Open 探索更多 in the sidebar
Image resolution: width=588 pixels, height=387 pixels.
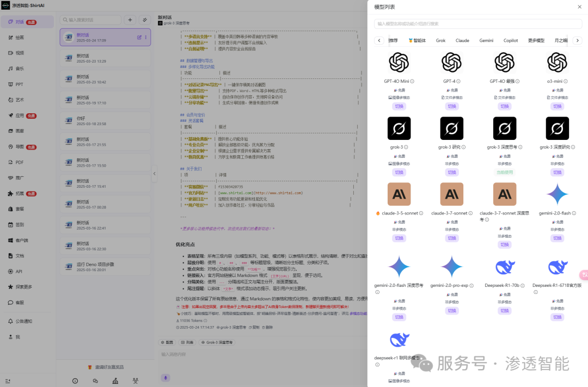point(26,287)
